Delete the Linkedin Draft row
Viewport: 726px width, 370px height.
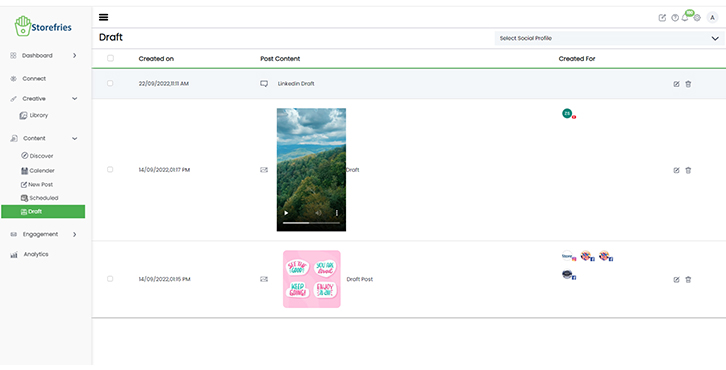coord(688,84)
